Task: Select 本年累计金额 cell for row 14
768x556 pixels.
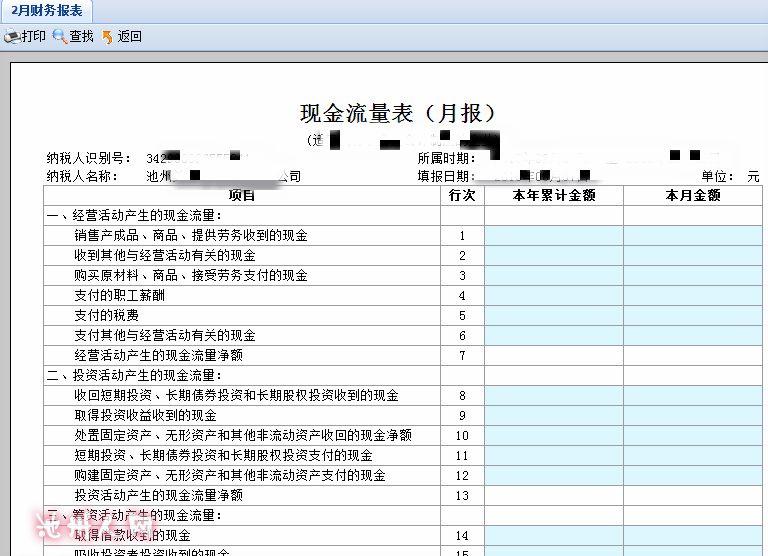Action: tap(554, 536)
